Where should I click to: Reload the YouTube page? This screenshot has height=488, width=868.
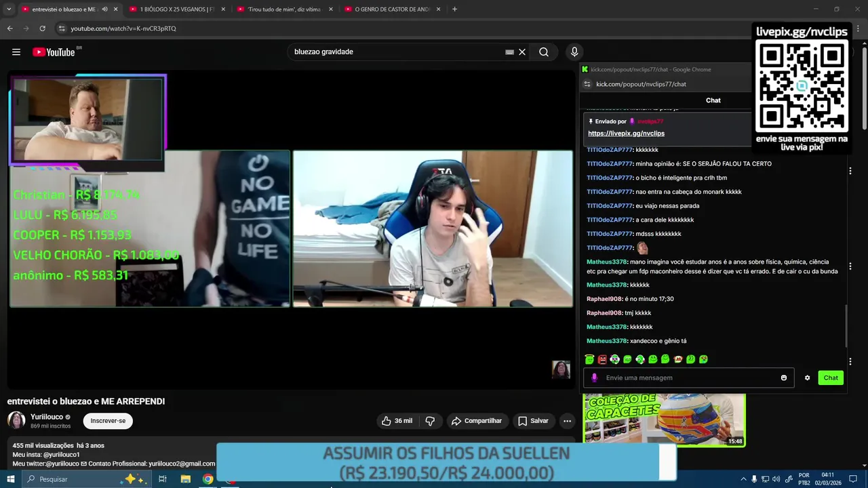[x=42, y=28]
